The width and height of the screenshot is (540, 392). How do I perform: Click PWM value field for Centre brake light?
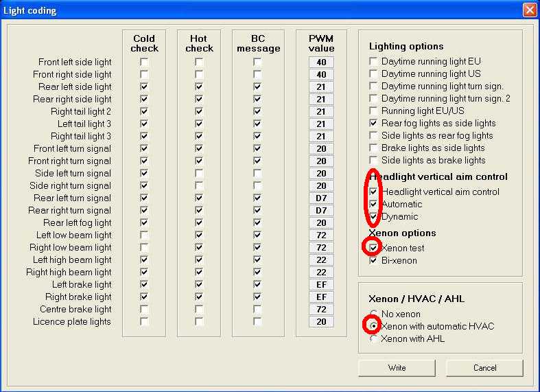(321, 309)
